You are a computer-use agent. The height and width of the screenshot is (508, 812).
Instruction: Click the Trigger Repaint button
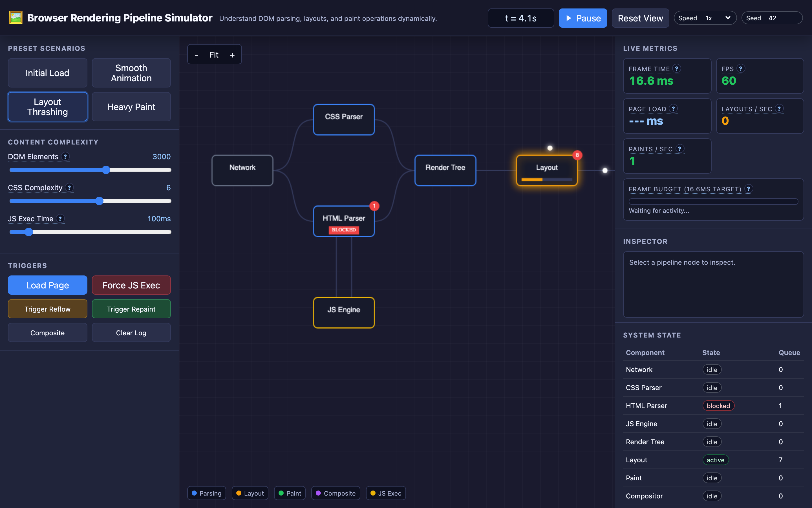coord(131,309)
